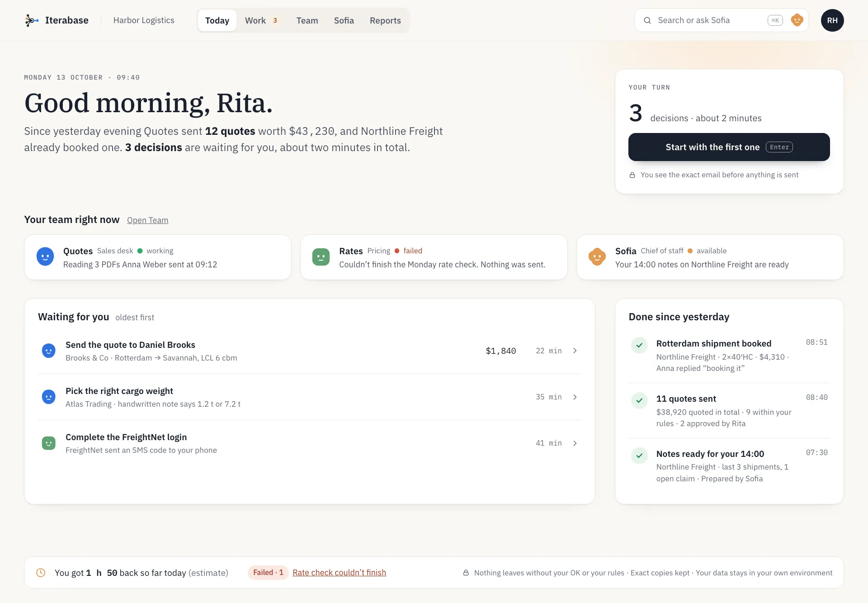Screen dimensions: 868x603
Task: Click the oldest first sort label
Action: coord(135,318)
